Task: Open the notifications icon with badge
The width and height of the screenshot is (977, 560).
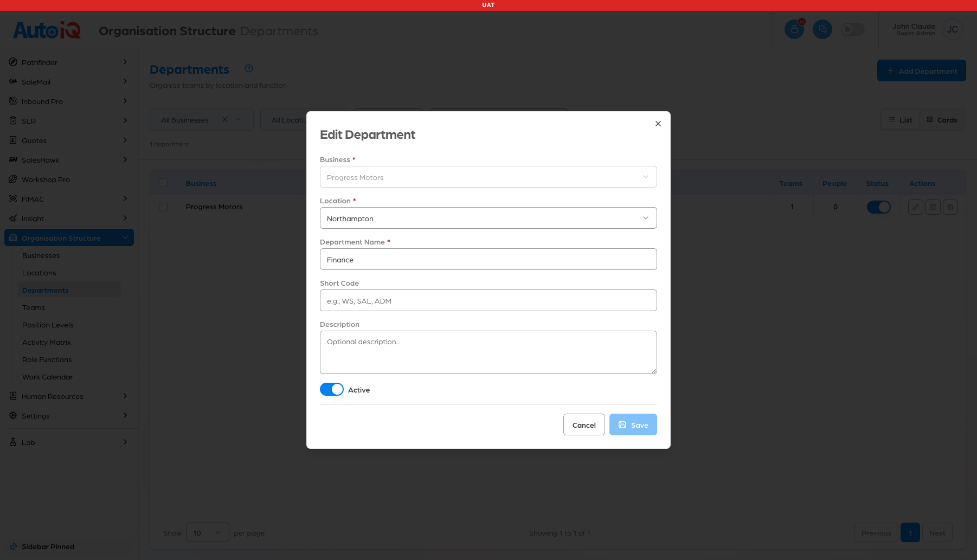Action: 794,29
